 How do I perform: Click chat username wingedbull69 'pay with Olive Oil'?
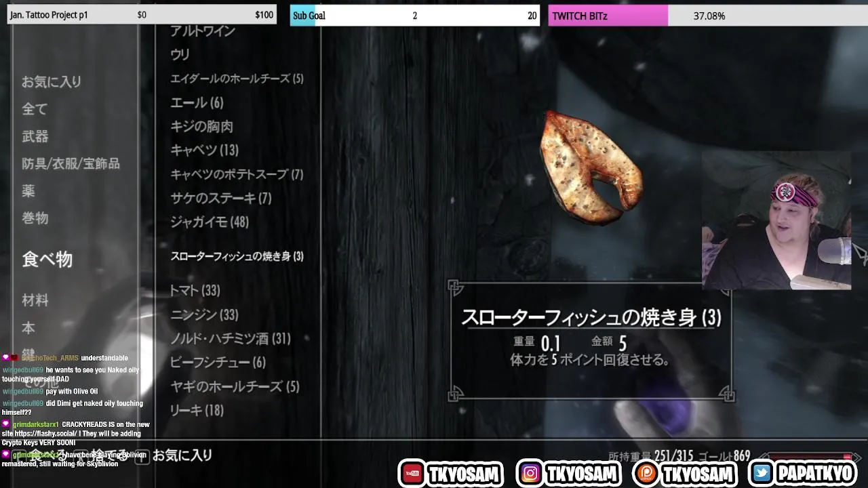click(x=23, y=392)
